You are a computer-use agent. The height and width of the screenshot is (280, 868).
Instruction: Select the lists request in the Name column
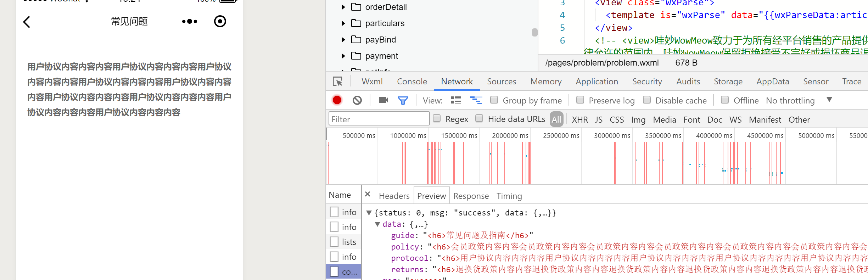pos(349,242)
